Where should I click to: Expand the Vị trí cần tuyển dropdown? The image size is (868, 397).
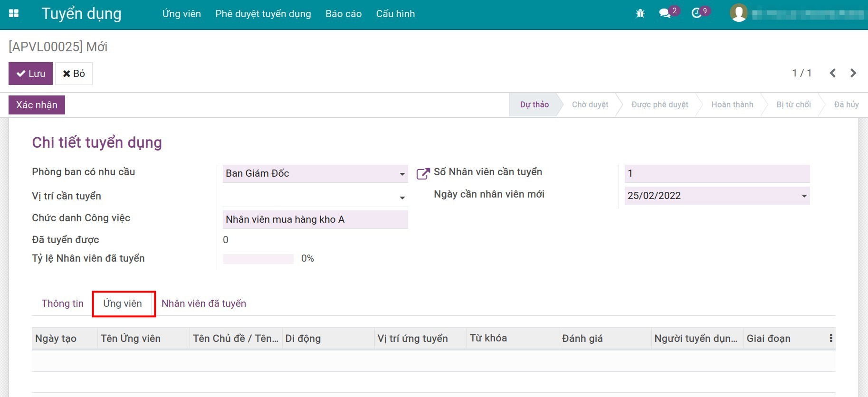click(x=402, y=197)
